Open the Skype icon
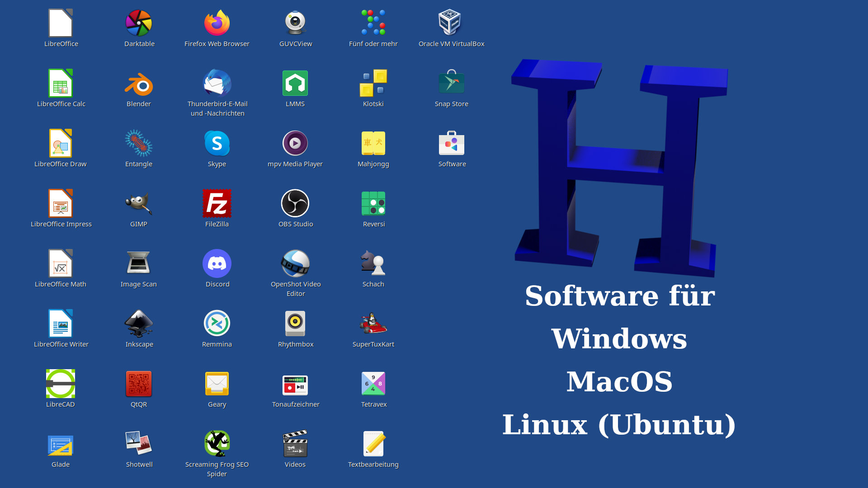 pyautogui.click(x=217, y=143)
